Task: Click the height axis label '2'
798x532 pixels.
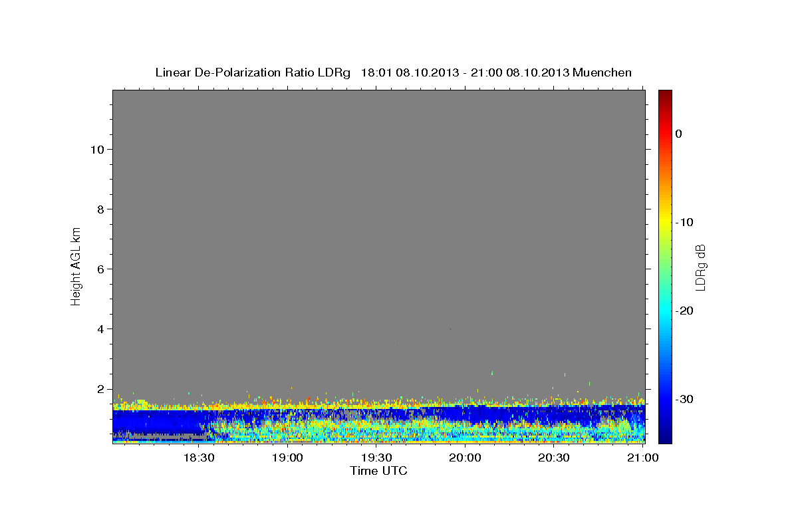Action: point(100,388)
